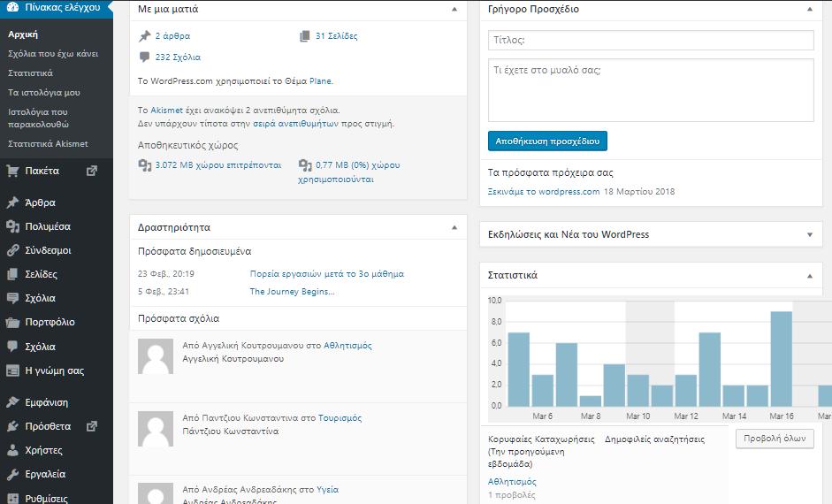Open Υγεία link in recent comments
This screenshot has height=504, width=832.
(x=327, y=490)
